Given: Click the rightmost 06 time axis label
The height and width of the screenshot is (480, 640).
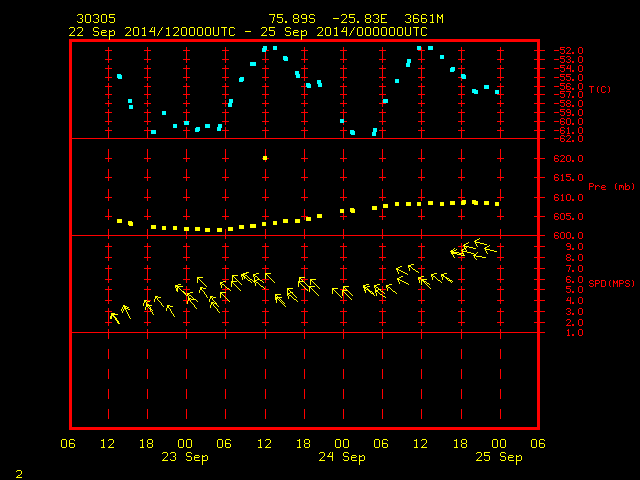Looking at the screenshot, I should point(538,444).
